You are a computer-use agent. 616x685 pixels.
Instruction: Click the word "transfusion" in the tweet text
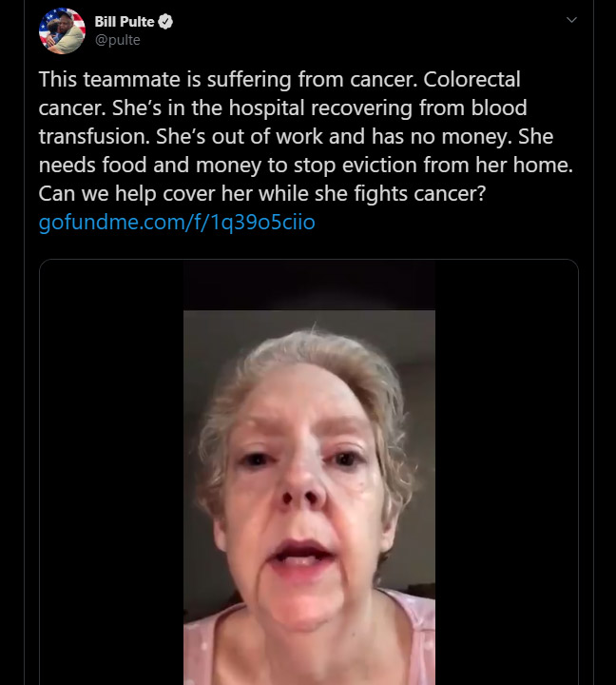tap(93, 137)
